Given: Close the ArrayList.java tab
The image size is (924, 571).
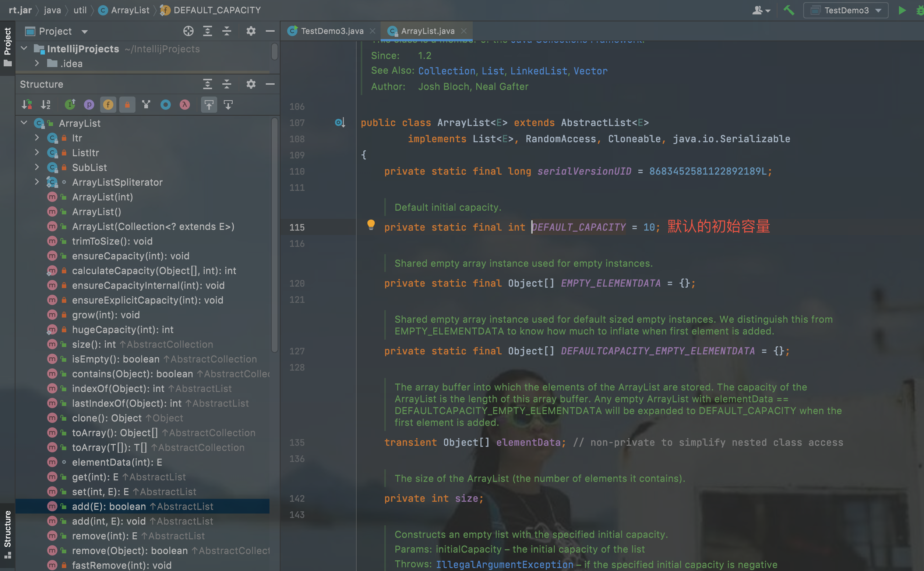Looking at the screenshot, I should (464, 31).
